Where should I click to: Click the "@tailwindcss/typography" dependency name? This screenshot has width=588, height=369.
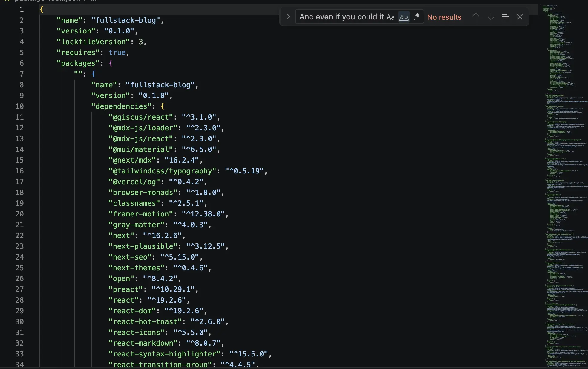pyautogui.click(x=162, y=171)
